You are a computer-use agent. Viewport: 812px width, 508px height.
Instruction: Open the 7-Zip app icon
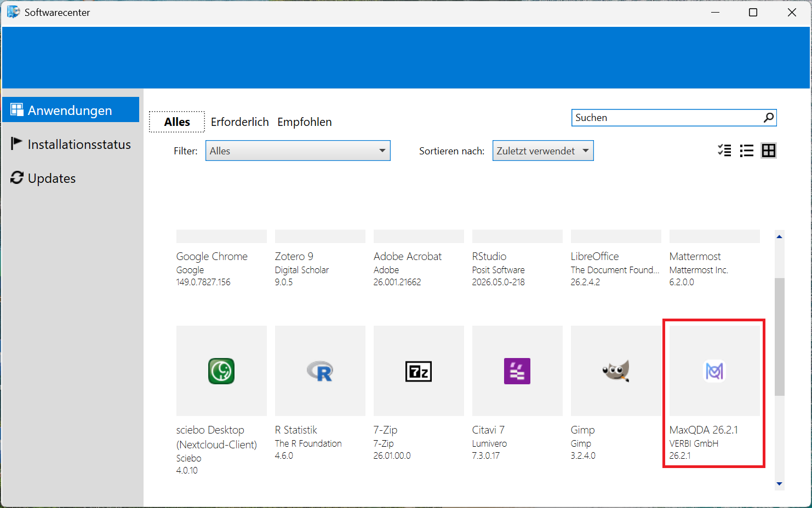click(x=419, y=371)
